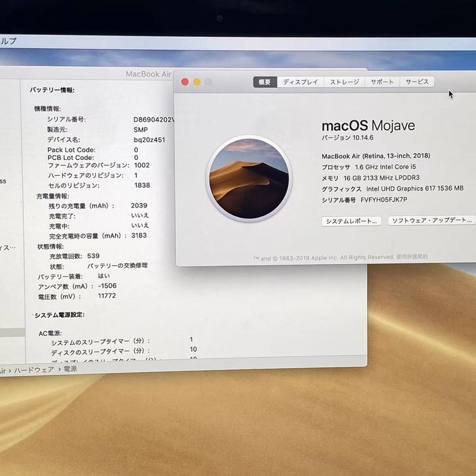Click the 機種情報 label

tap(48, 109)
